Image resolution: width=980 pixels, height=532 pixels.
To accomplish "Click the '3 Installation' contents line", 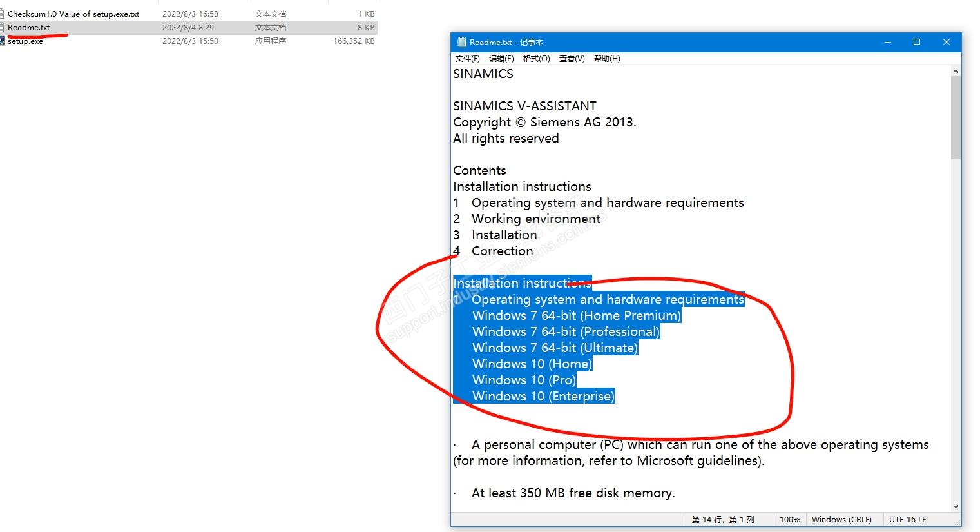I will click(x=495, y=235).
